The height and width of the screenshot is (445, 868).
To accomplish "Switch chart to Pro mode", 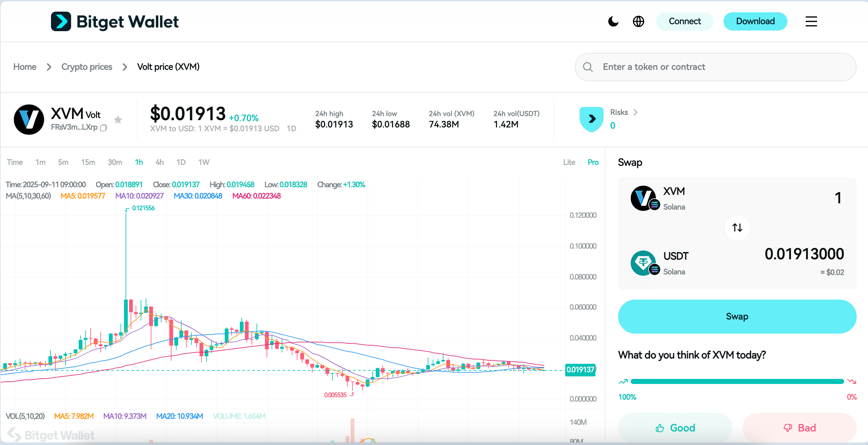I will click(x=593, y=162).
